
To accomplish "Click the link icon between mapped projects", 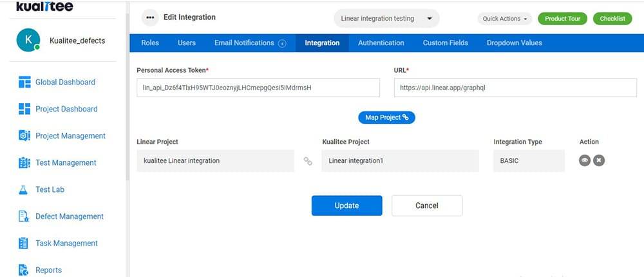I will (x=308, y=161).
